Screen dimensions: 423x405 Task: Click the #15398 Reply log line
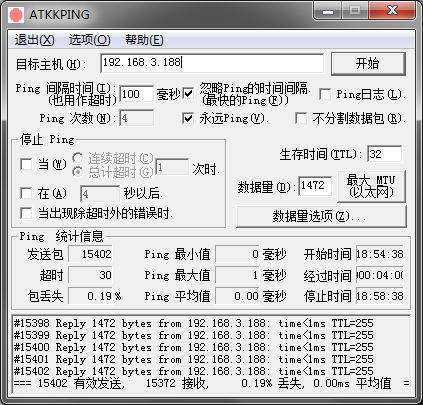coord(194,323)
